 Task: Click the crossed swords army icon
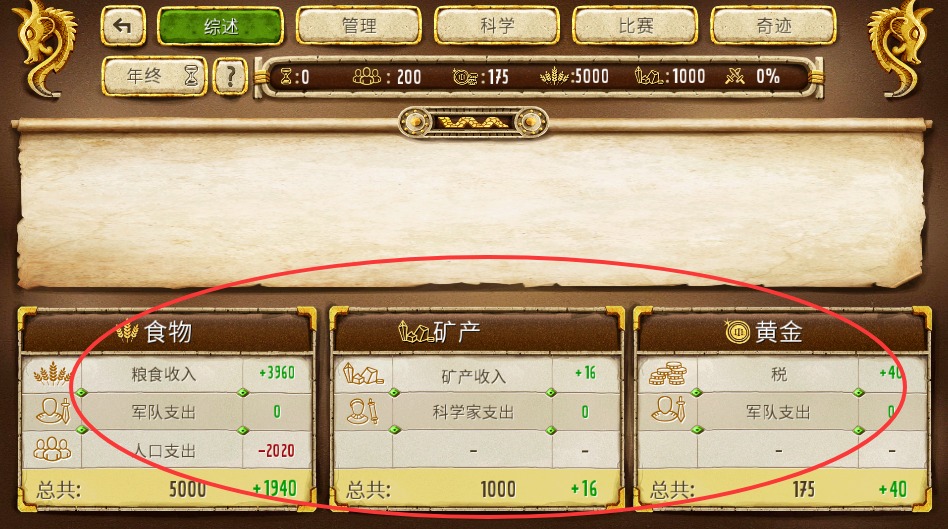(735, 76)
